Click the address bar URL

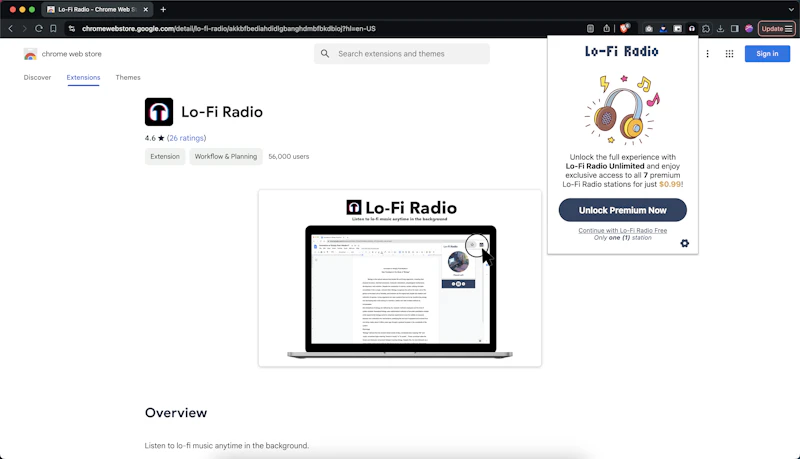(229, 29)
